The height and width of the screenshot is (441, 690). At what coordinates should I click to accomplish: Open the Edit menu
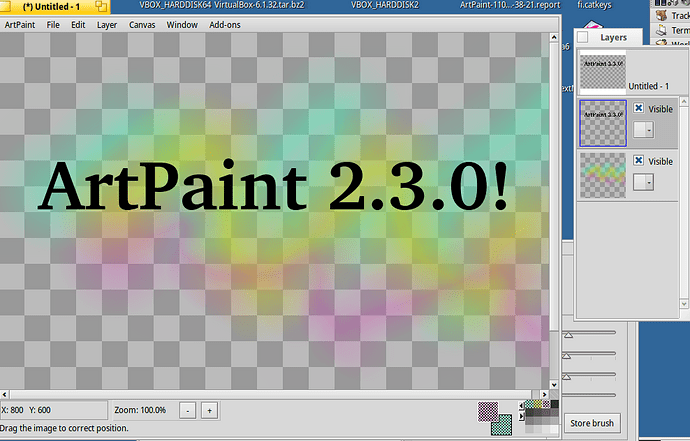(78, 25)
